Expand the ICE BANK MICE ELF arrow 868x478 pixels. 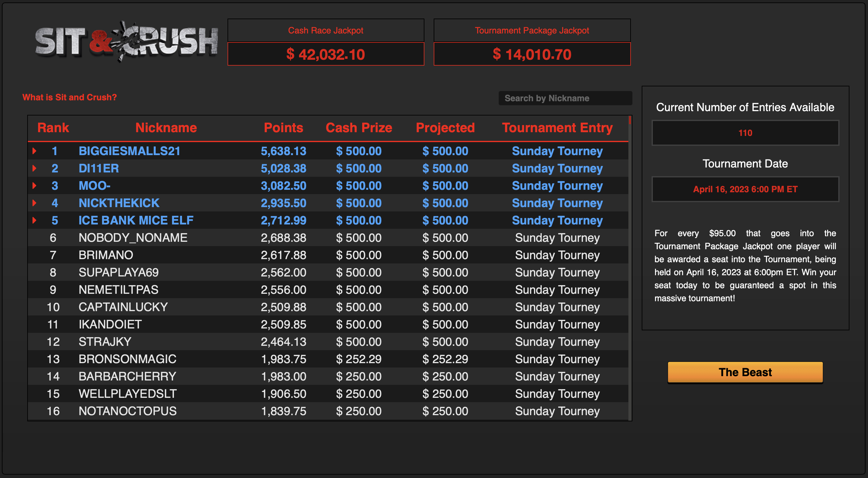tap(34, 220)
